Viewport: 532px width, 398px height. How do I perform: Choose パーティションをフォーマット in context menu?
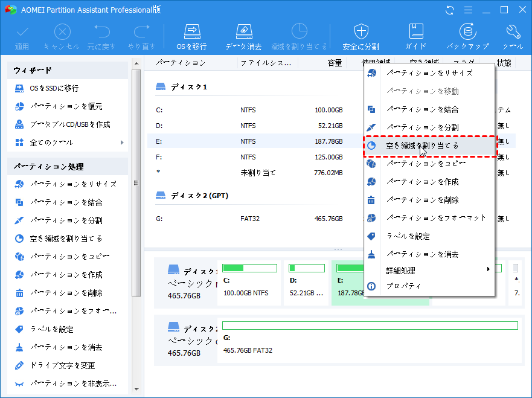429,218
